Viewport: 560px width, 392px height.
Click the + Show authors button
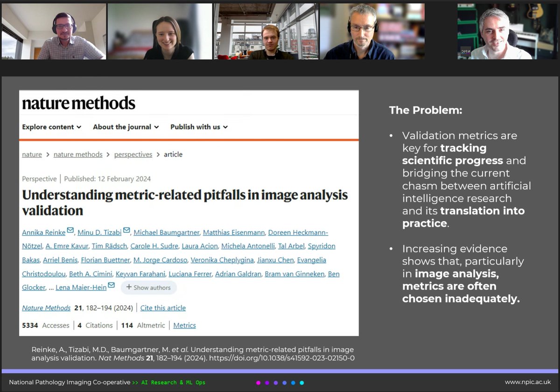148,287
